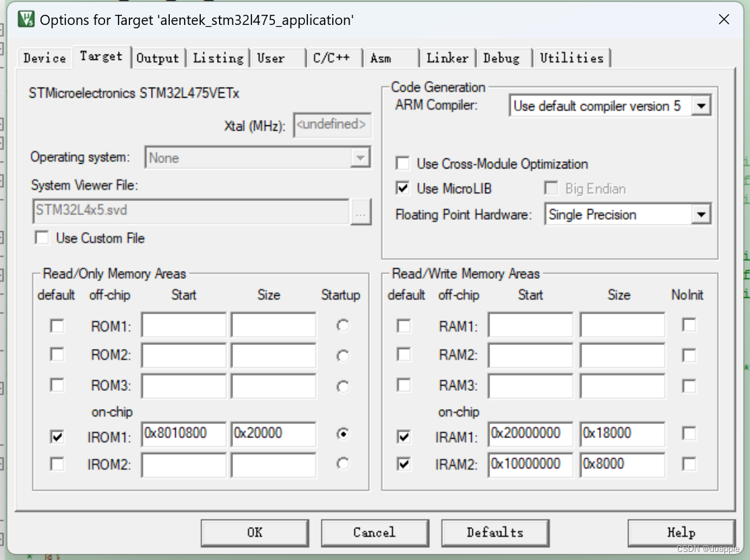Edit the IRAM1 Start address 0x20000000
The height and width of the screenshot is (560, 750).
[530, 434]
